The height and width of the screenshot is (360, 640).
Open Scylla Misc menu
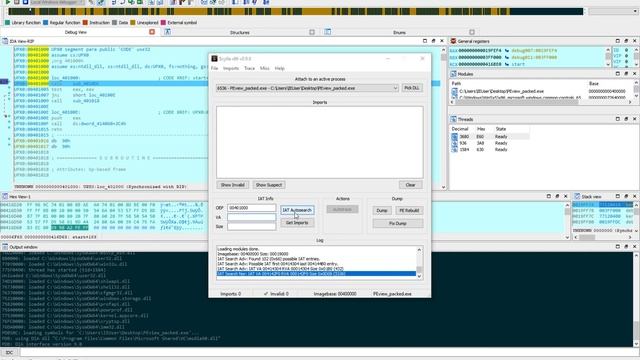point(264,68)
